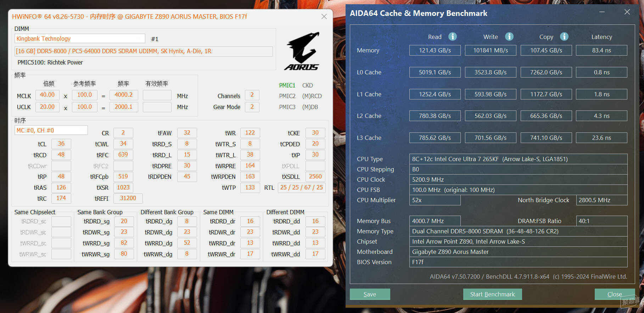Click the PMIC5100: Richtek Power text
Image resolution: width=644 pixels, height=313 pixels.
[x=50, y=62]
